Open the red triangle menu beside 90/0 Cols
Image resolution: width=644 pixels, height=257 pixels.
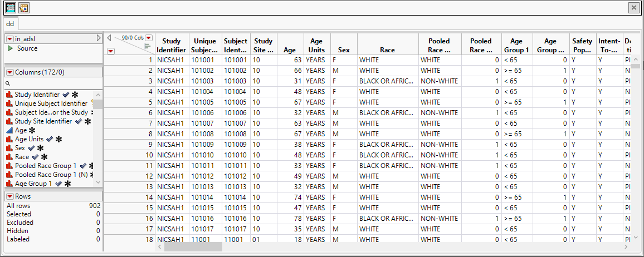tap(149, 38)
